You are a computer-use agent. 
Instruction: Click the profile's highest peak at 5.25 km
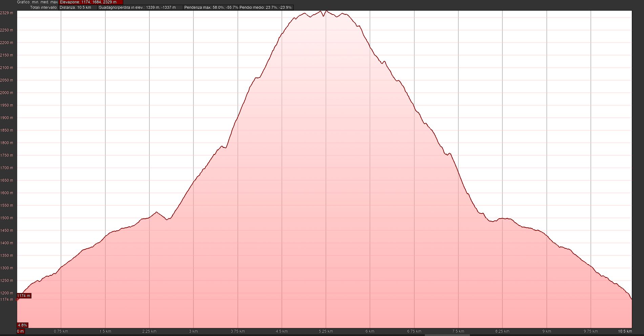326,11
